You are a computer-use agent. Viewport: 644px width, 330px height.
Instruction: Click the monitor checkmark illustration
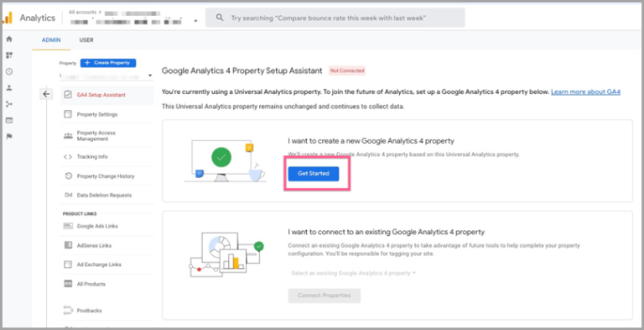click(225, 160)
